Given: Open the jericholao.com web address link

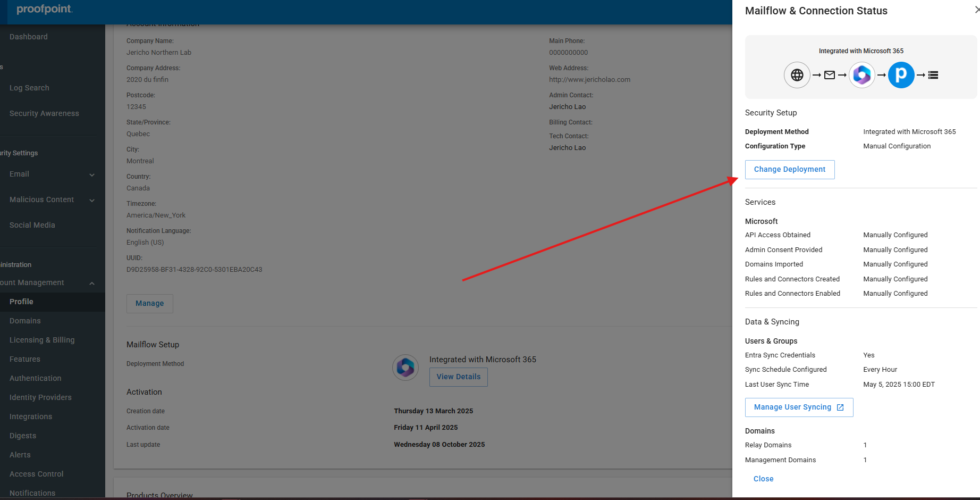Looking at the screenshot, I should (590, 80).
